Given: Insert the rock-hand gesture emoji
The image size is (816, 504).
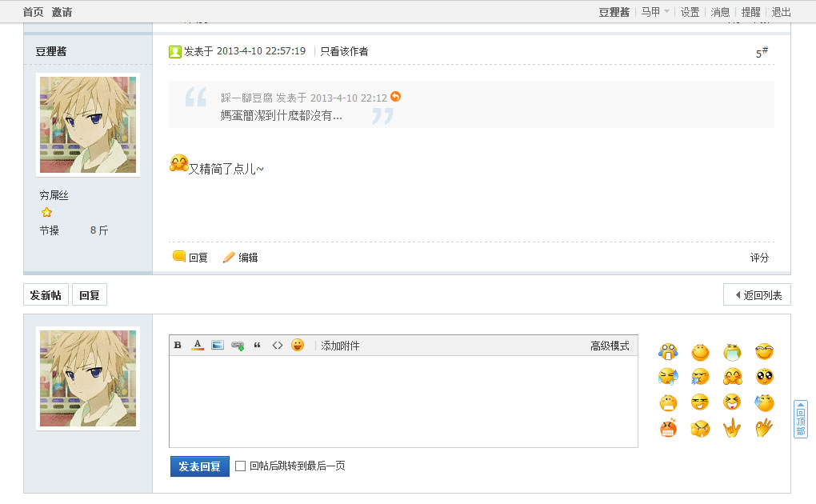Looking at the screenshot, I should pyautogui.click(x=732, y=428).
